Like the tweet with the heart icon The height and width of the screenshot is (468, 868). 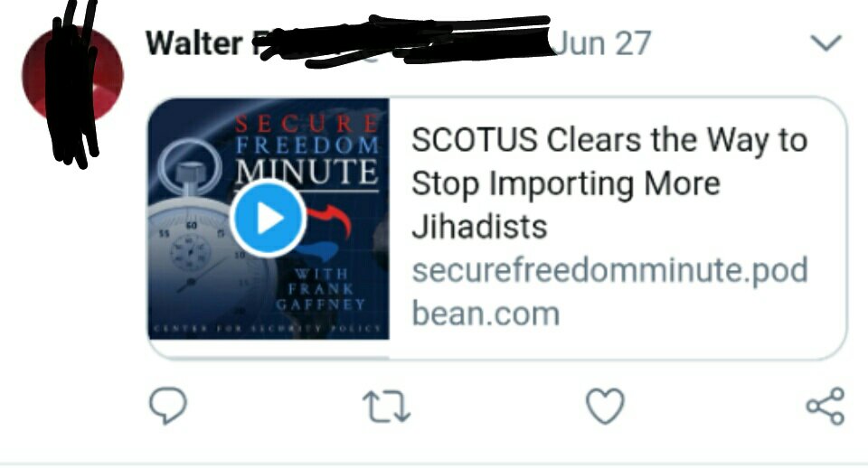coord(605,407)
